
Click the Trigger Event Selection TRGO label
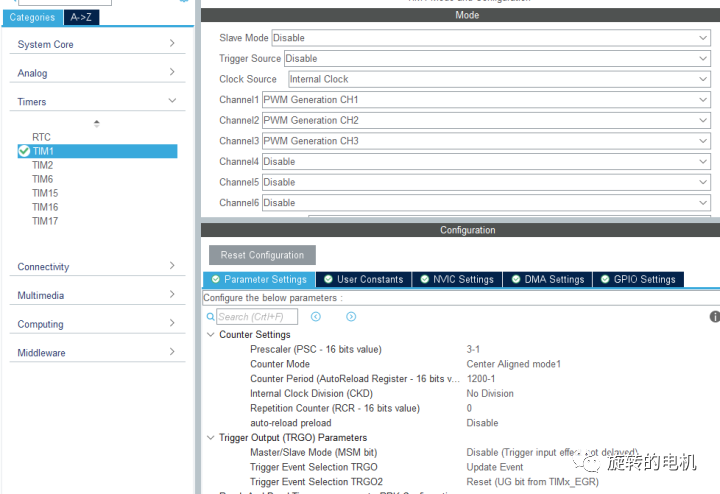click(314, 467)
